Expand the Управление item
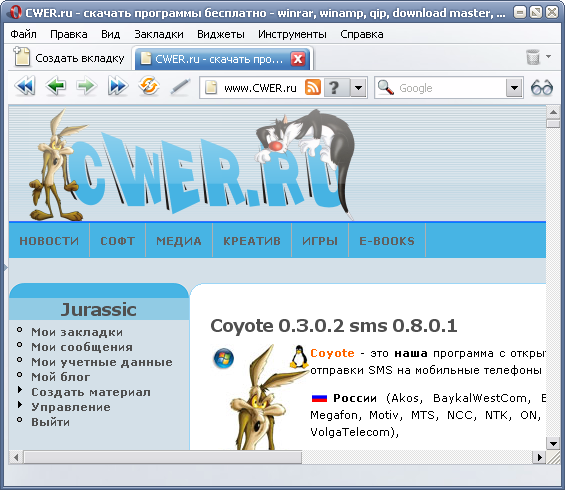This screenshot has height=490, width=565. [71, 407]
